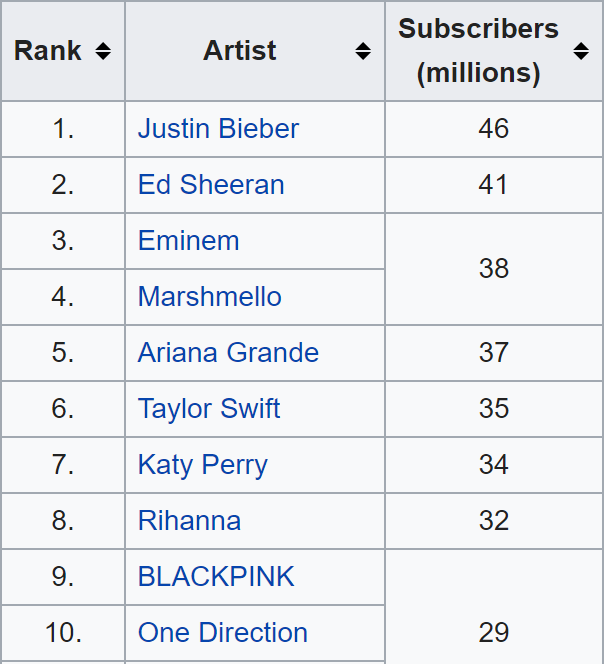
Task: Open the Marshmello page link
Action: tap(210, 296)
